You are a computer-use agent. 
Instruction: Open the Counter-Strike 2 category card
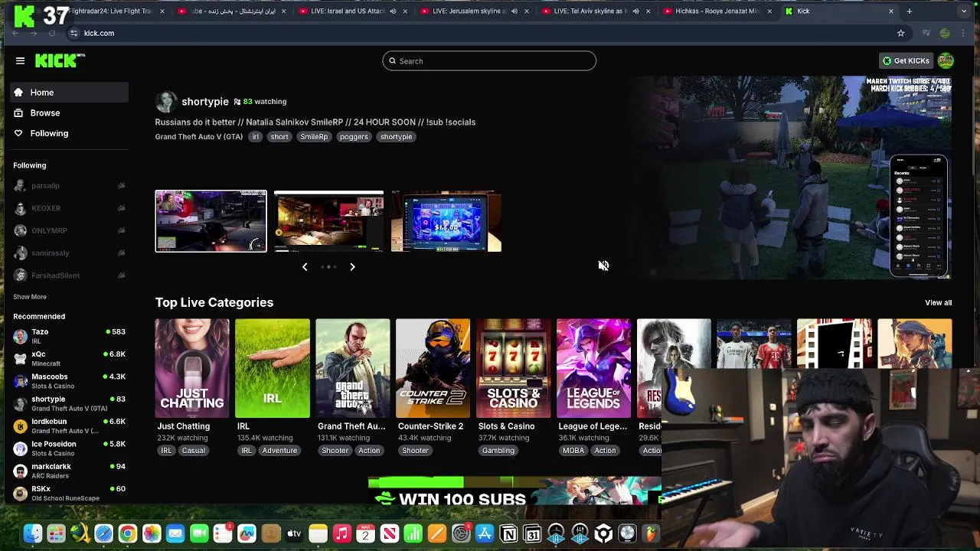click(433, 369)
